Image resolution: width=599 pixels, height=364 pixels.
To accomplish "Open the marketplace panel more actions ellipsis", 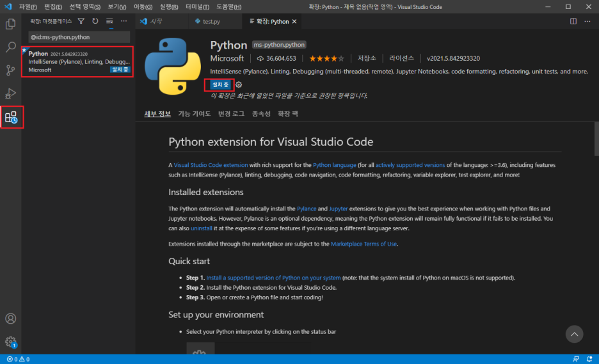I will pos(124,21).
